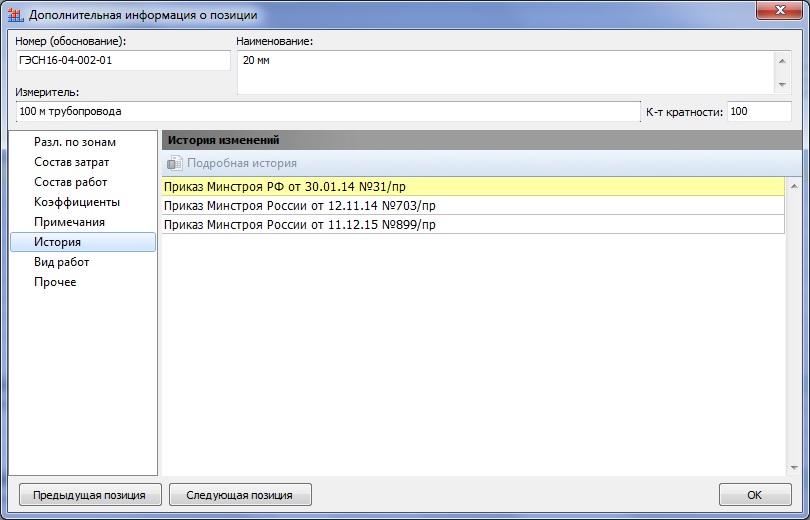Image resolution: width=810 pixels, height=520 pixels.
Task: Switch to Прочее section
Action: click(83, 282)
